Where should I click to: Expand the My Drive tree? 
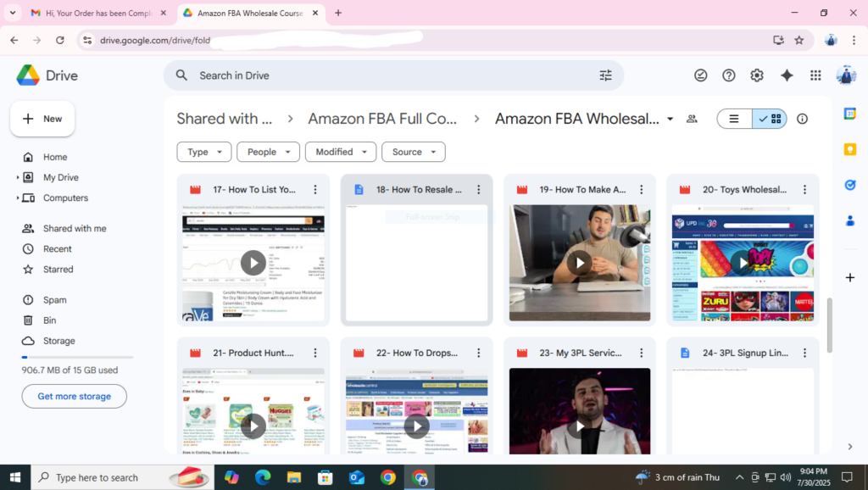click(18, 178)
